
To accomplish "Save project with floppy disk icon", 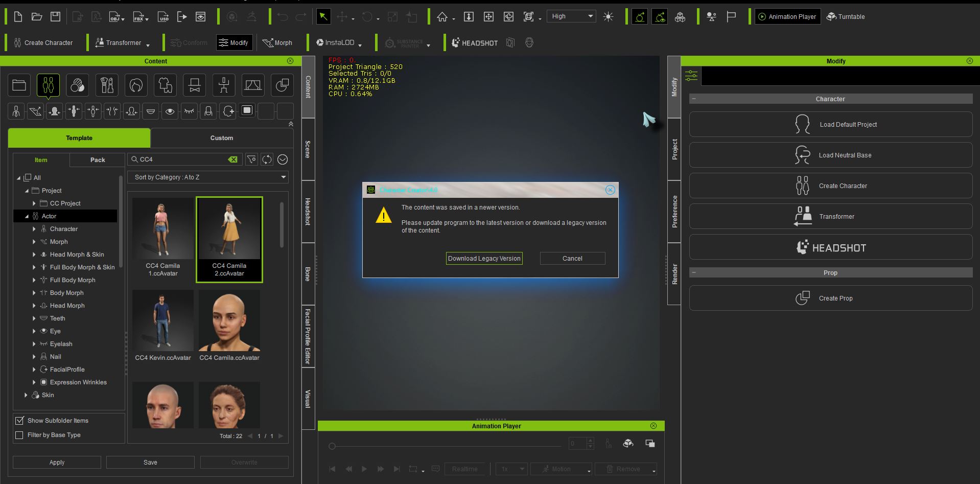I will pos(55,17).
